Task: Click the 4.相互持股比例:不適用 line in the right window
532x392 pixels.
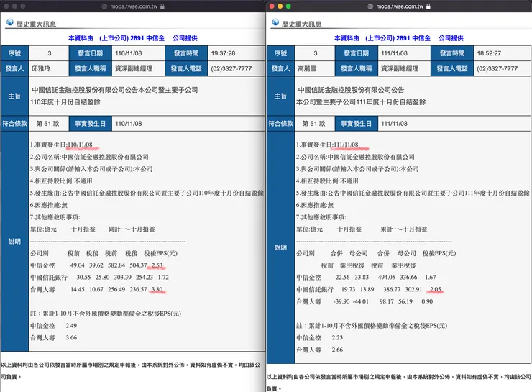Action: [x=327, y=181]
